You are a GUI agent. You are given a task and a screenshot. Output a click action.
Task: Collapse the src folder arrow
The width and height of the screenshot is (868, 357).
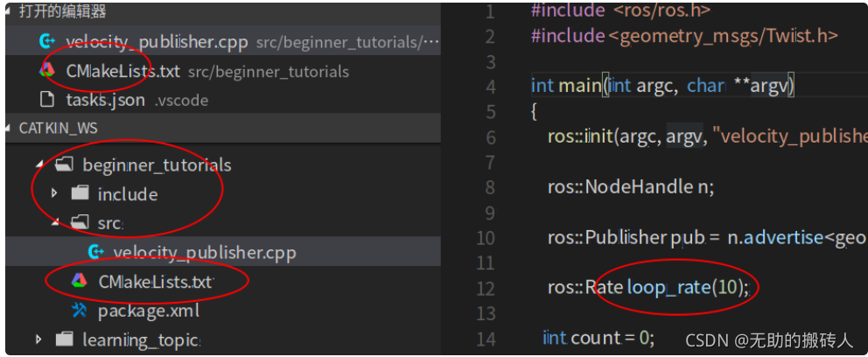tap(56, 222)
